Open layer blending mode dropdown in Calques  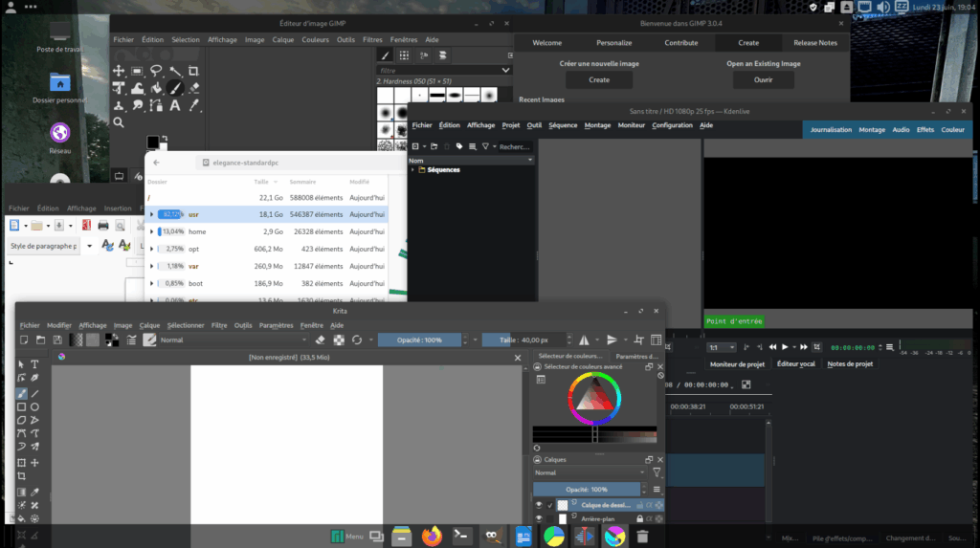pyautogui.click(x=590, y=473)
